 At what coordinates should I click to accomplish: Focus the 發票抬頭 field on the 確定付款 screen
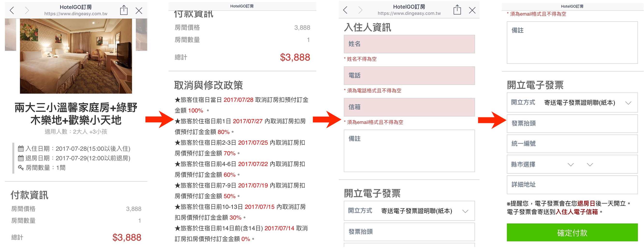point(572,124)
